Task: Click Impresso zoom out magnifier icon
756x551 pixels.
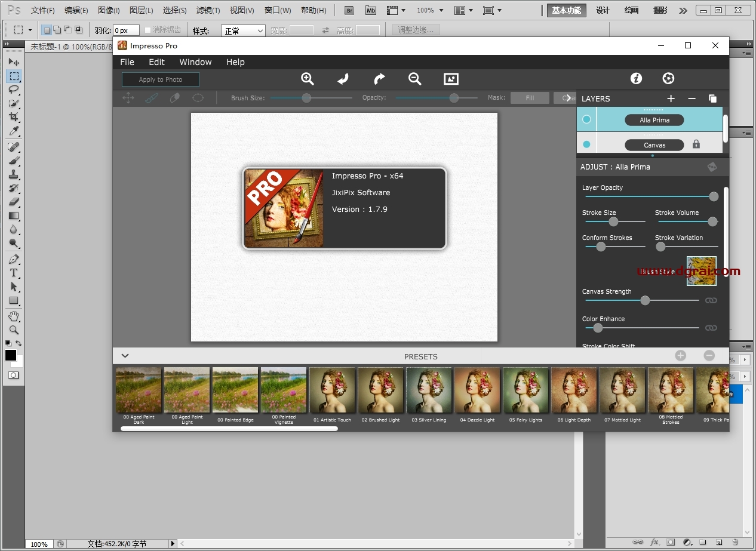Action: click(x=415, y=79)
